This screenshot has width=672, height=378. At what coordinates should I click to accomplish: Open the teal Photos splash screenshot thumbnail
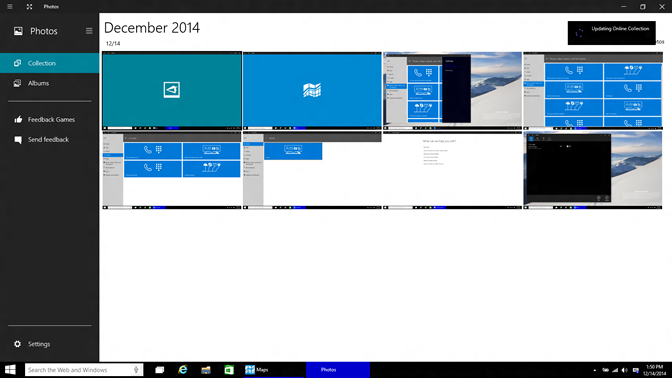coord(172,91)
